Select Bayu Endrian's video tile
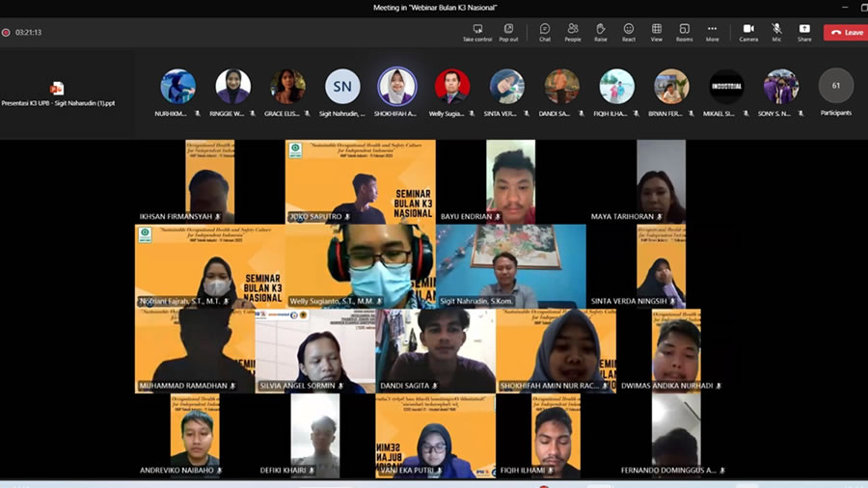This screenshot has height=488, width=868. [x=510, y=181]
